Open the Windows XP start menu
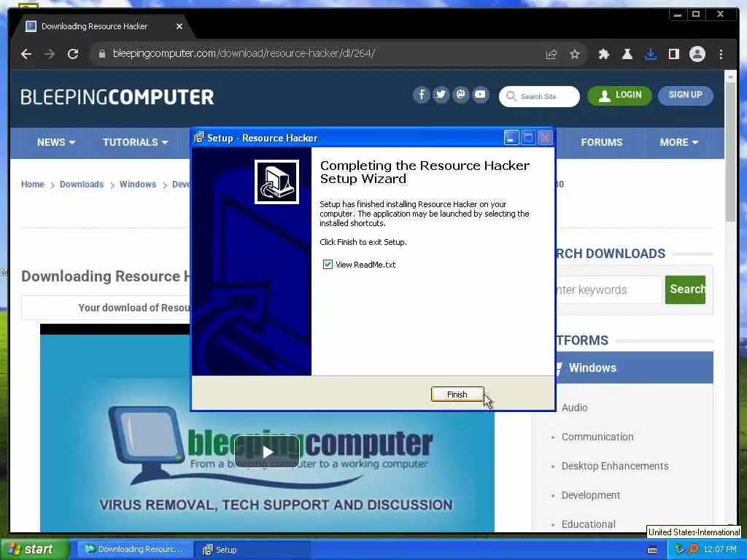The height and width of the screenshot is (560, 747). 34,550
